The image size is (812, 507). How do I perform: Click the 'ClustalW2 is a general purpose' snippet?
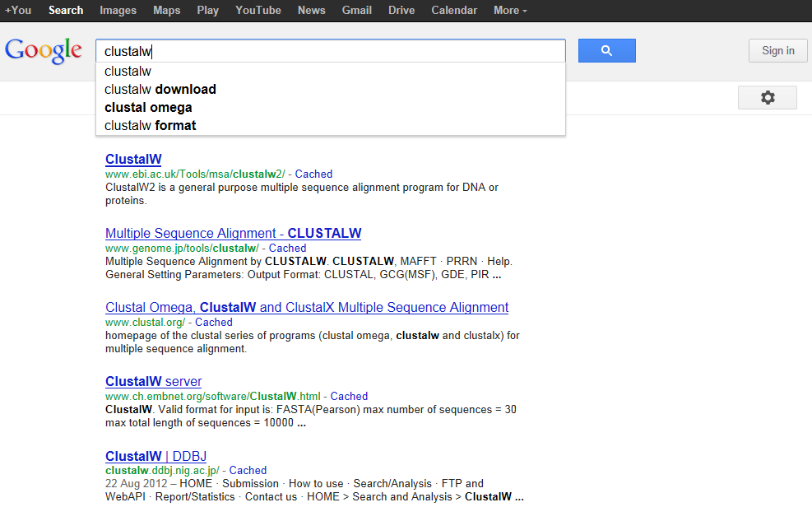coord(302,193)
